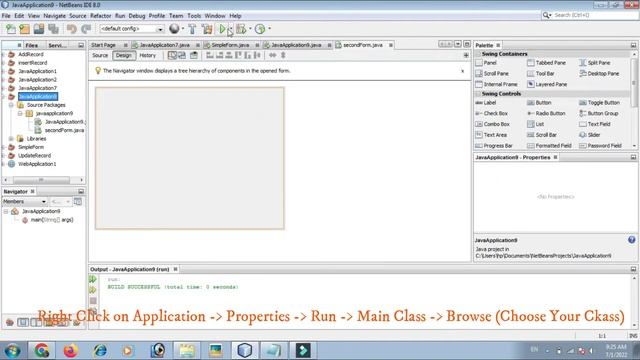The height and width of the screenshot is (360, 640).
Task: Click the Undo arrow icon
Action: tap(71, 29)
